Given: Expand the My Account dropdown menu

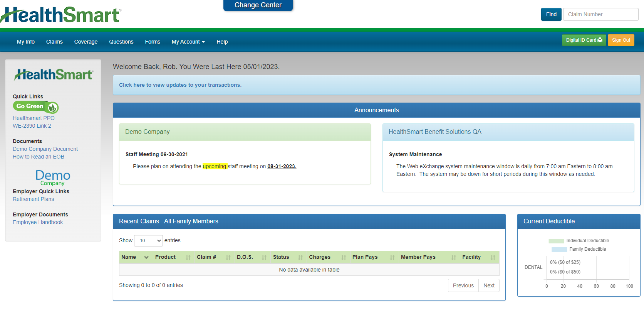Looking at the screenshot, I should pos(188,42).
